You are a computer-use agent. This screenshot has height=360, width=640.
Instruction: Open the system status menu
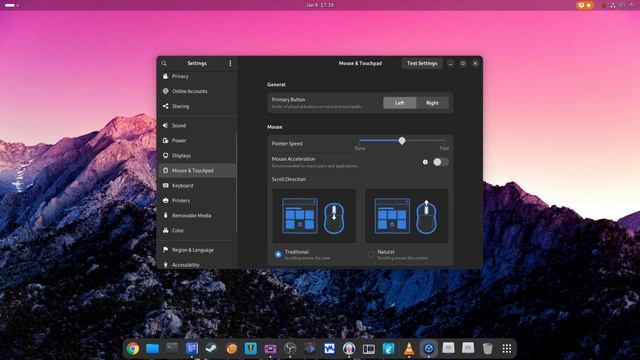click(622, 5)
